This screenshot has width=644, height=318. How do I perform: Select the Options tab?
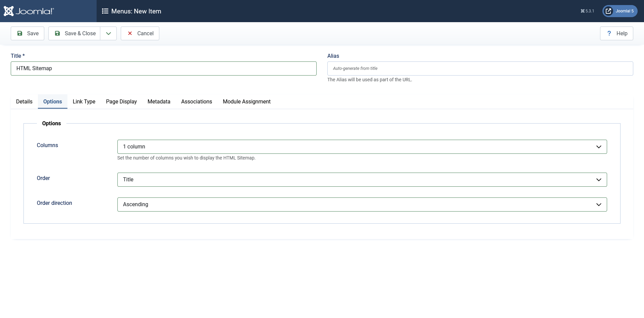tap(53, 101)
